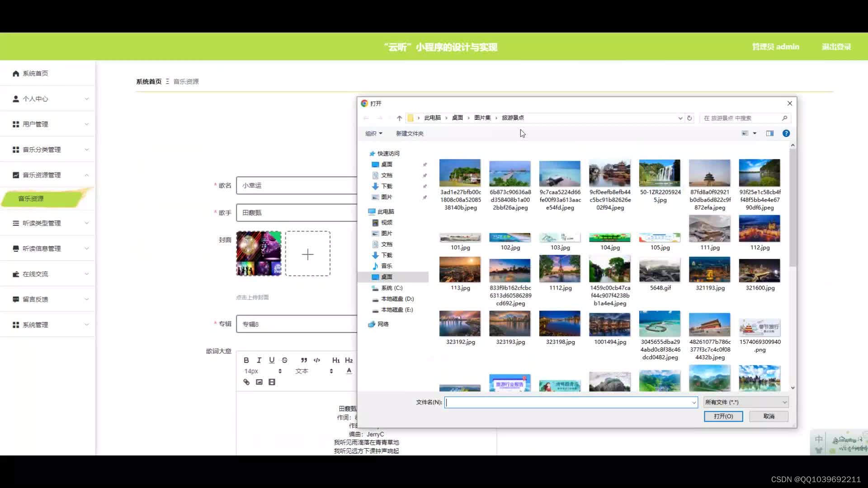Click the Bold formatting icon

click(x=246, y=360)
